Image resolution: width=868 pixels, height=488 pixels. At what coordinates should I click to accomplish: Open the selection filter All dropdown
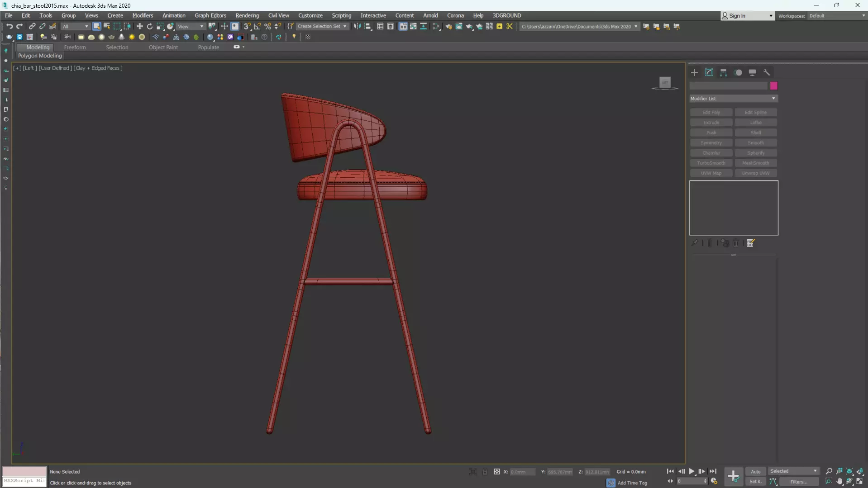click(75, 26)
